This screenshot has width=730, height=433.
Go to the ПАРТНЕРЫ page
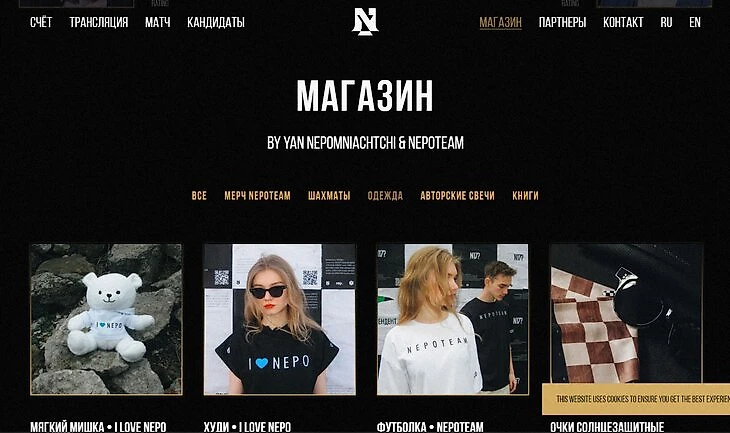pos(562,22)
